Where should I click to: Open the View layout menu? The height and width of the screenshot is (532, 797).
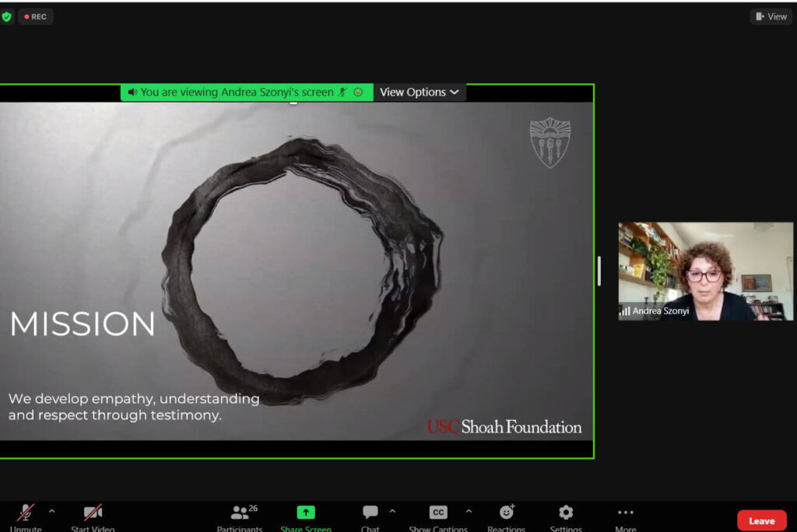point(771,16)
